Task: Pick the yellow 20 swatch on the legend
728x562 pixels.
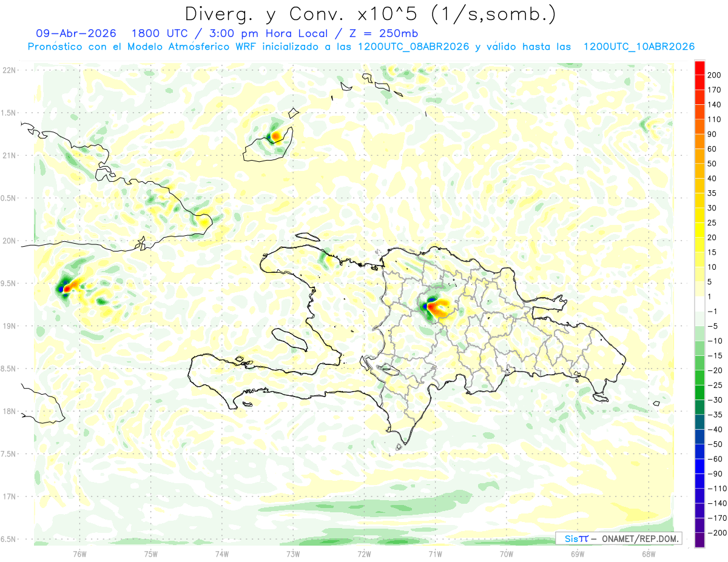Action: click(x=699, y=230)
